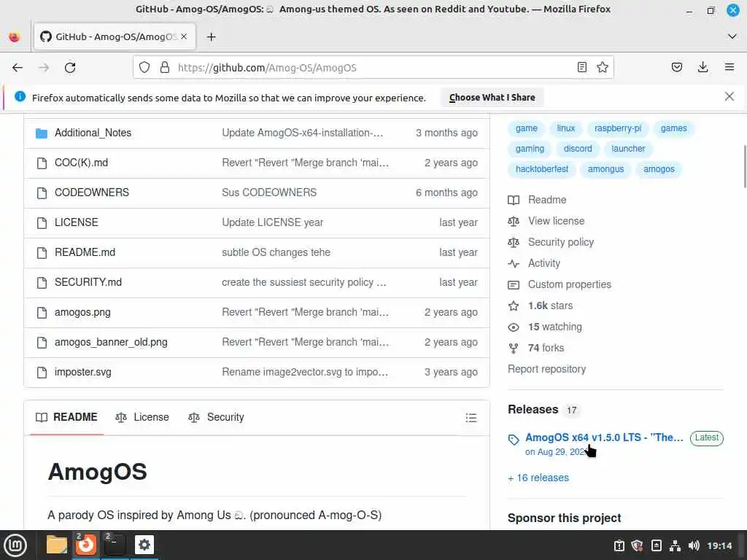Open Custom properties link

click(x=560, y=285)
